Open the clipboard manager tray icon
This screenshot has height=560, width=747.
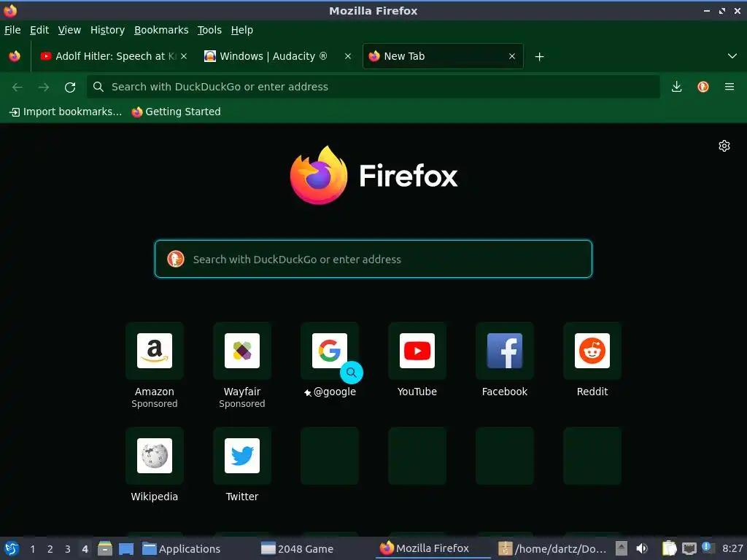tap(669, 548)
